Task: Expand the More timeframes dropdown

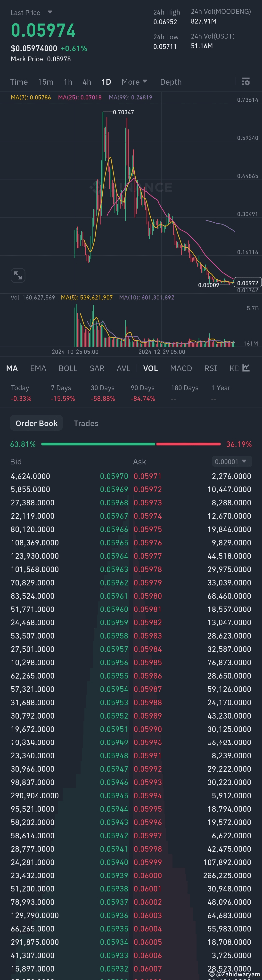Action: pyautogui.click(x=134, y=81)
